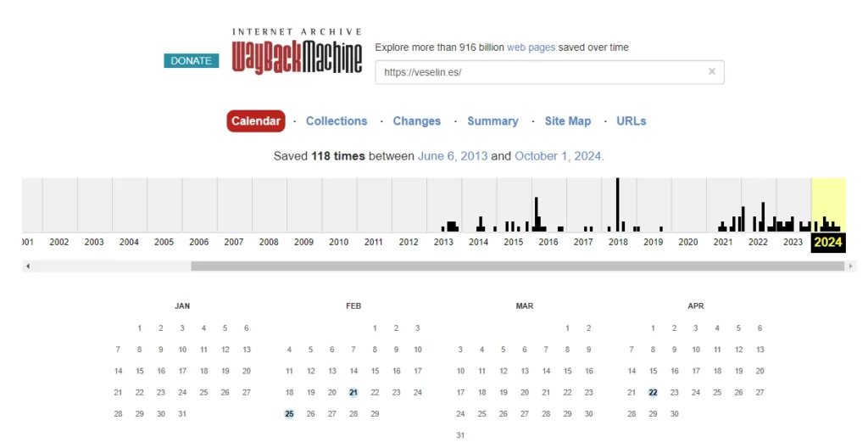Select the Calendar tab
The width and height of the screenshot is (868, 448).
coord(256,121)
